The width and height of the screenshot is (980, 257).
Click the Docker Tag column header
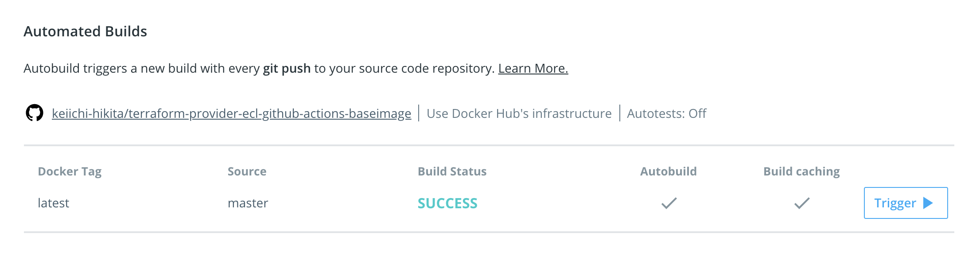point(70,171)
